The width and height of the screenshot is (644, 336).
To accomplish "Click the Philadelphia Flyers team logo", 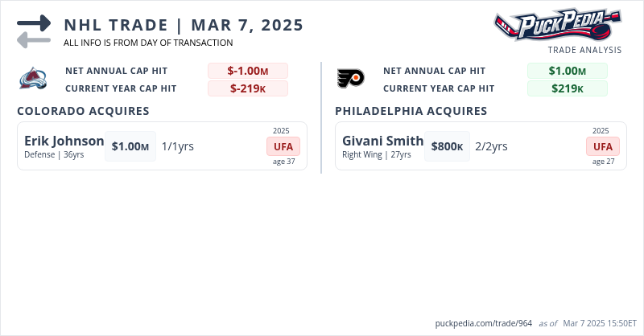I will (x=351, y=78).
